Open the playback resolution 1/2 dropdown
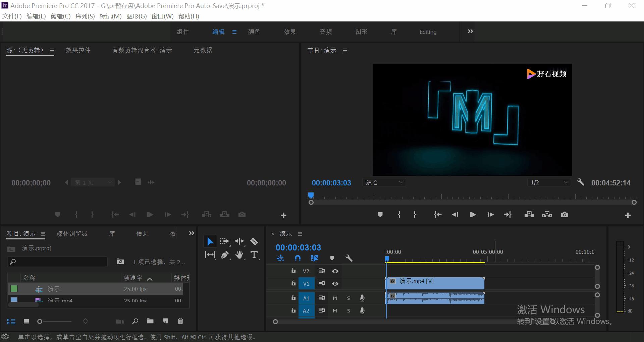The image size is (644, 342). [x=549, y=182]
